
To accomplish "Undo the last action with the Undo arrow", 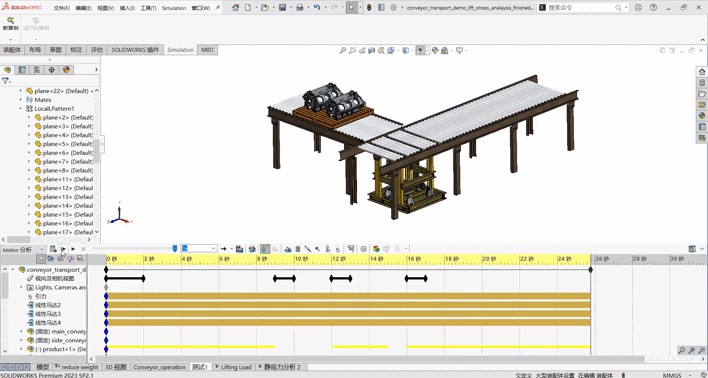I will (317, 8).
